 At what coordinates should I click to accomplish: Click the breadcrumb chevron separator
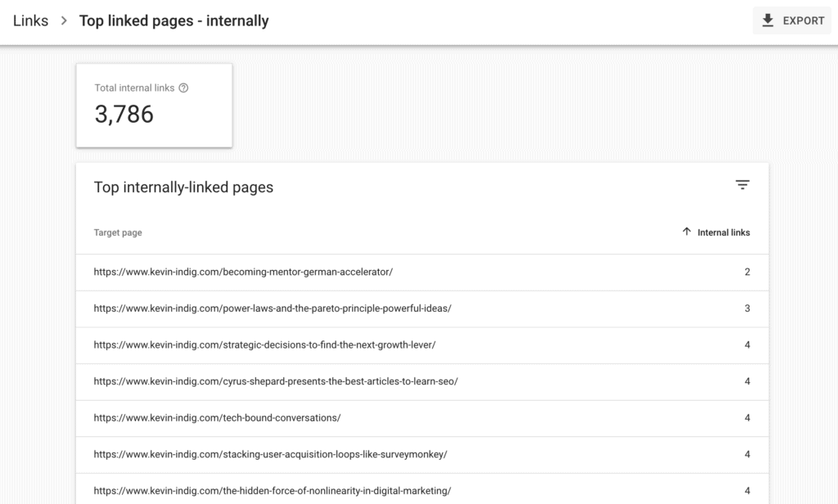tap(64, 21)
